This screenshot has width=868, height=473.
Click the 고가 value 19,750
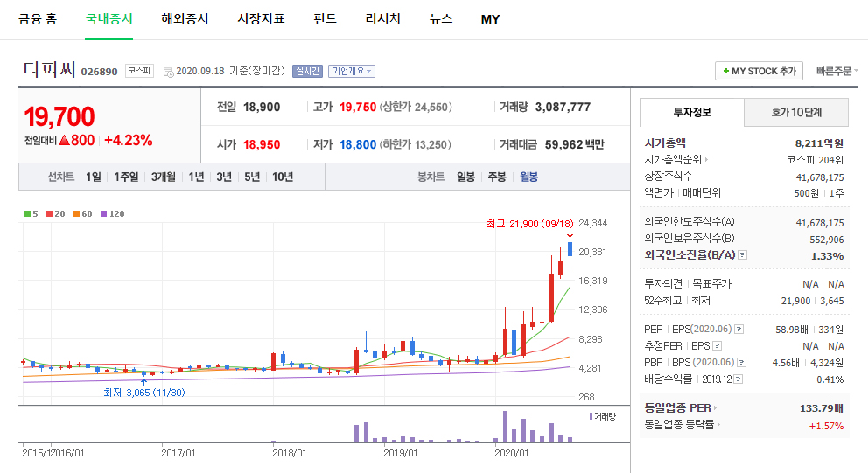358,107
